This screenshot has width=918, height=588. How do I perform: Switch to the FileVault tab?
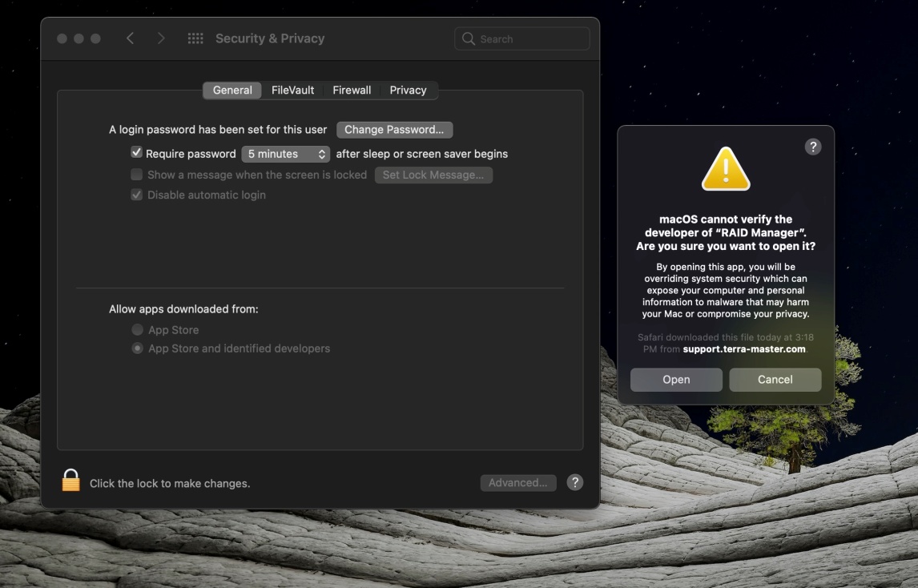tap(292, 91)
